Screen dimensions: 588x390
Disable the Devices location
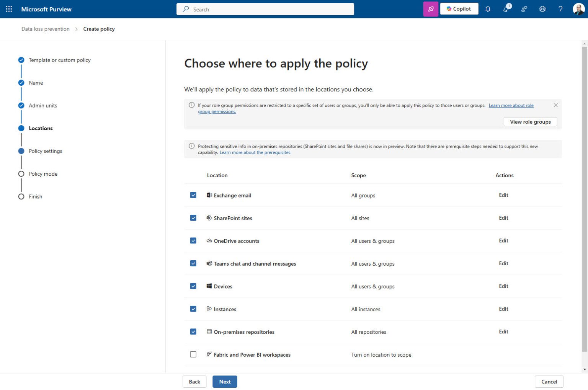(x=193, y=286)
